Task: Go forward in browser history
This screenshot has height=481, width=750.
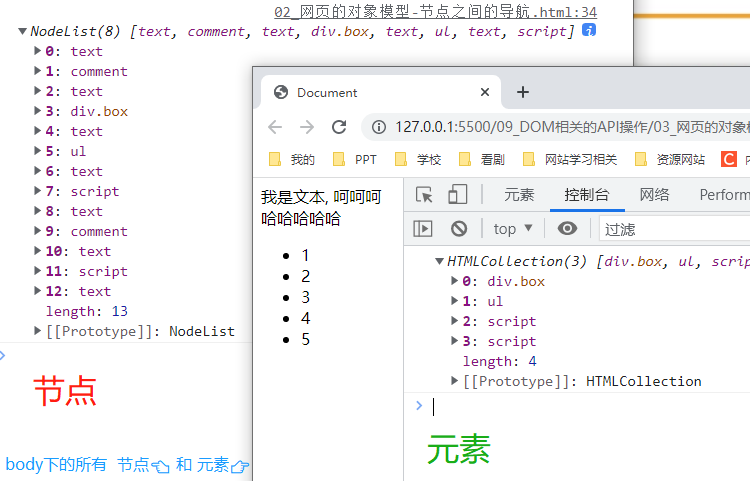Action: [307, 127]
